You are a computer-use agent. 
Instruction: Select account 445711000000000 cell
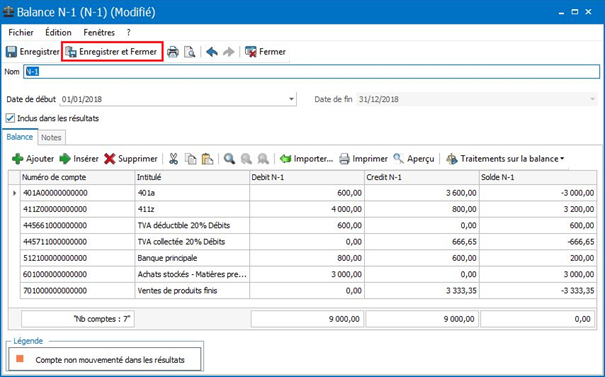(x=77, y=242)
